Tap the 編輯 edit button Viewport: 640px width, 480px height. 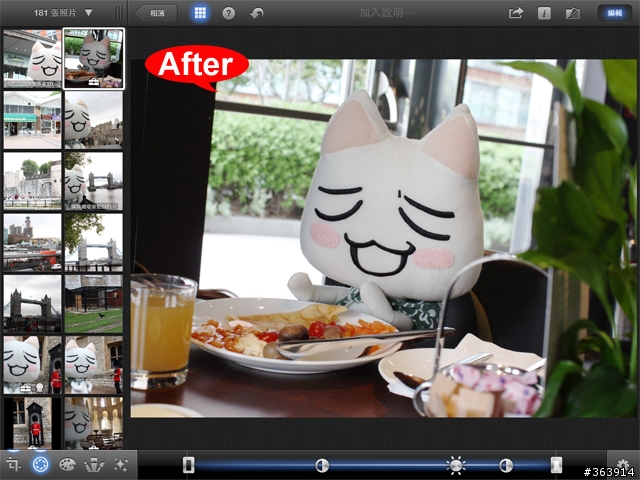615,13
